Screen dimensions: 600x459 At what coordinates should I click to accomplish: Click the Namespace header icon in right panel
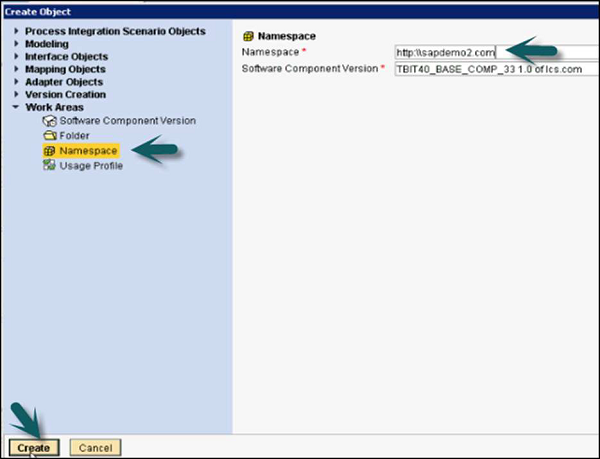tap(247, 36)
